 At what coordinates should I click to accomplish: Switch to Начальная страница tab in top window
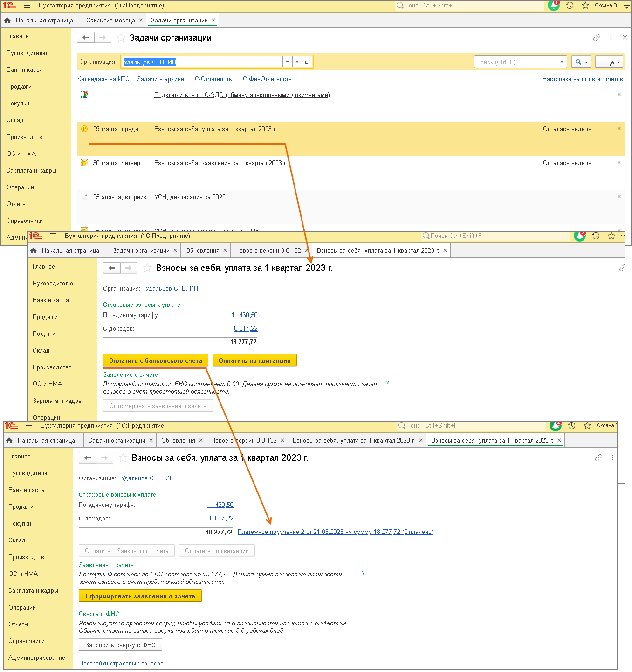pyautogui.click(x=44, y=20)
